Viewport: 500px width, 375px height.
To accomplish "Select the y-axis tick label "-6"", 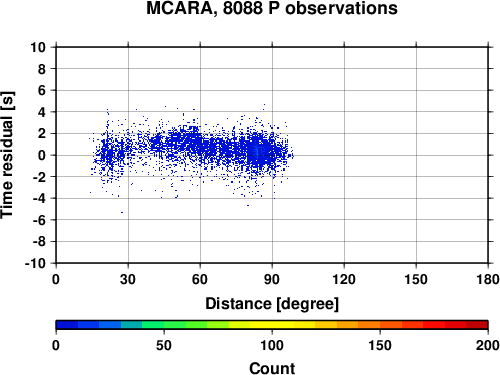I will click(39, 220).
